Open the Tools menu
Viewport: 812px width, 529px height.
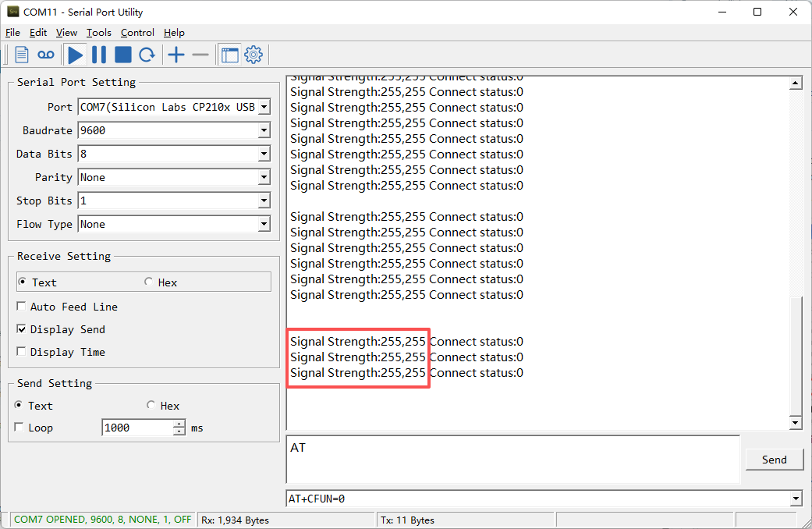point(99,33)
